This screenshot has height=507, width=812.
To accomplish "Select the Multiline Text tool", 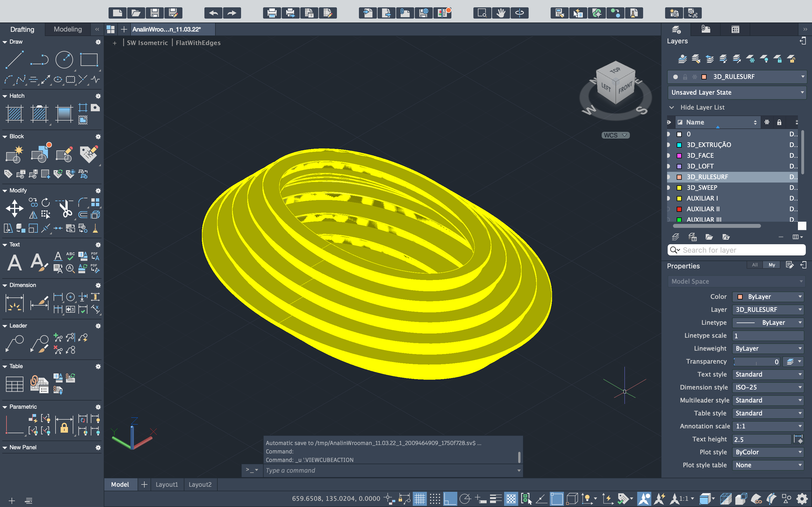I will point(14,263).
